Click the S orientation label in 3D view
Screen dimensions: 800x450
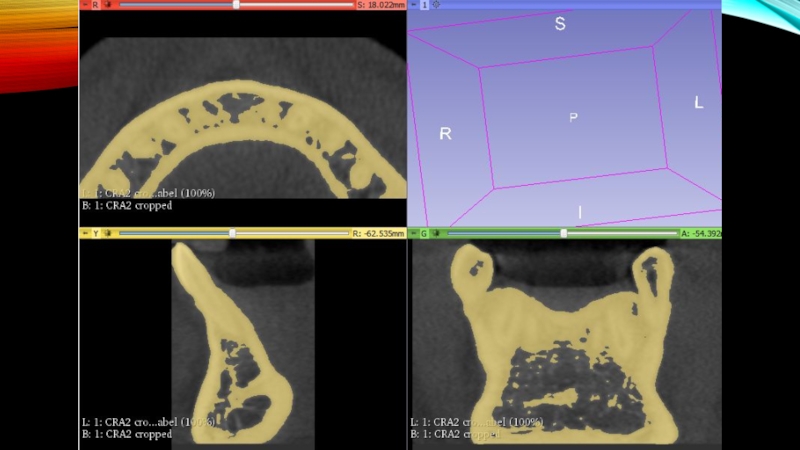560,24
